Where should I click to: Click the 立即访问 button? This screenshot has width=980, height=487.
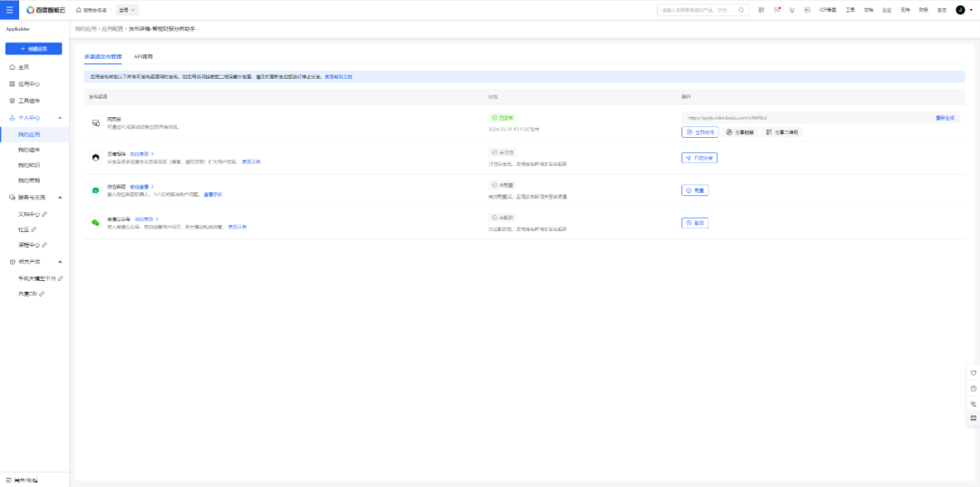(700, 132)
